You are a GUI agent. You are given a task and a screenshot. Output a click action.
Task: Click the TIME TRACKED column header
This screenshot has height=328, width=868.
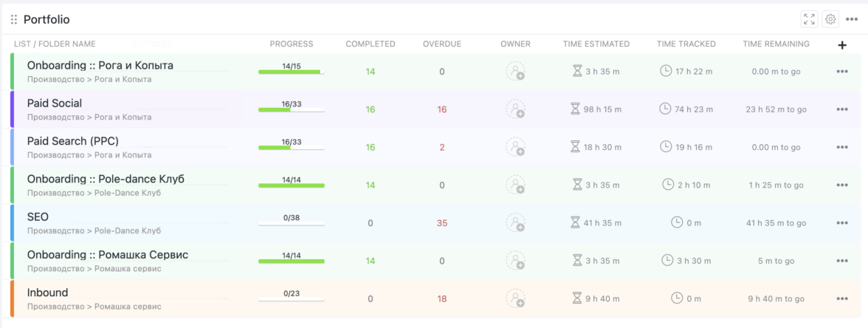[x=686, y=44]
